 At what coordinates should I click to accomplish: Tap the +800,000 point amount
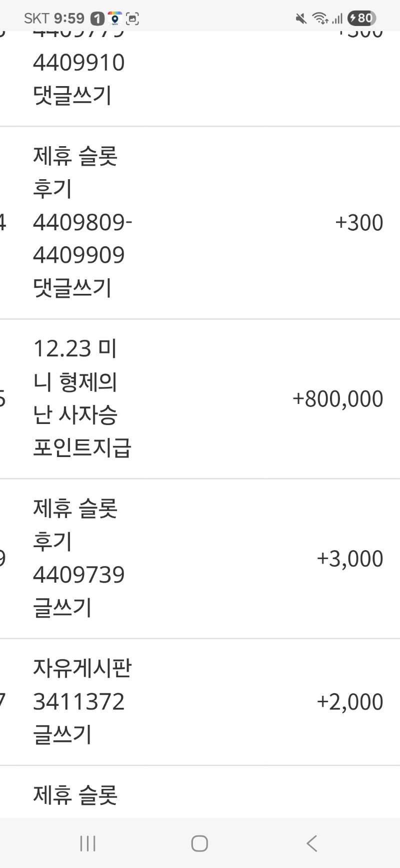coord(337,399)
